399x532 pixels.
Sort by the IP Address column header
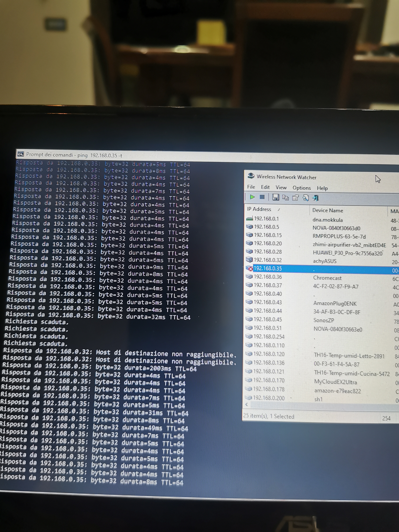pyautogui.click(x=259, y=209)
